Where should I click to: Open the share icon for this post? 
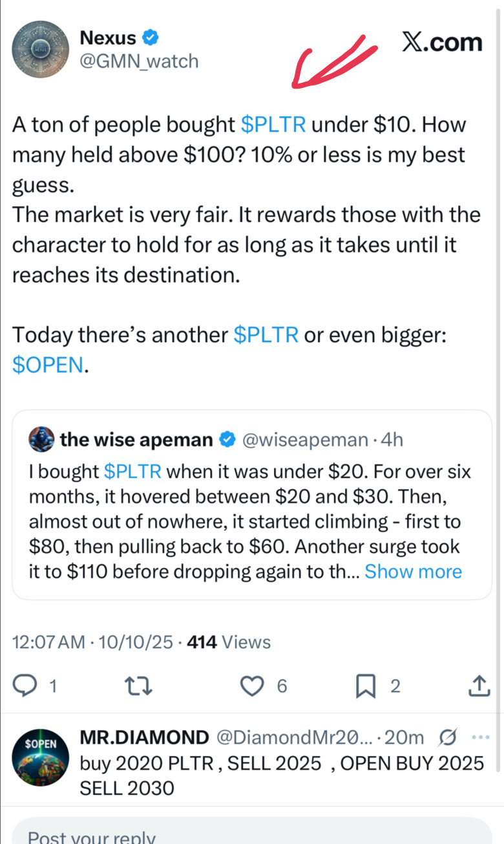478,686
